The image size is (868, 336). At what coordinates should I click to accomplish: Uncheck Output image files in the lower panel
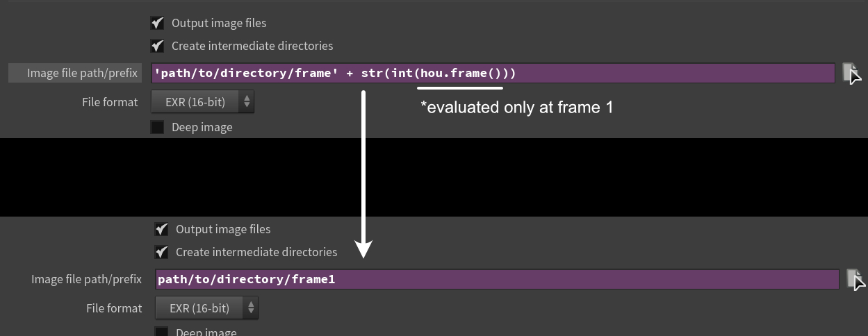pos(162,229)
